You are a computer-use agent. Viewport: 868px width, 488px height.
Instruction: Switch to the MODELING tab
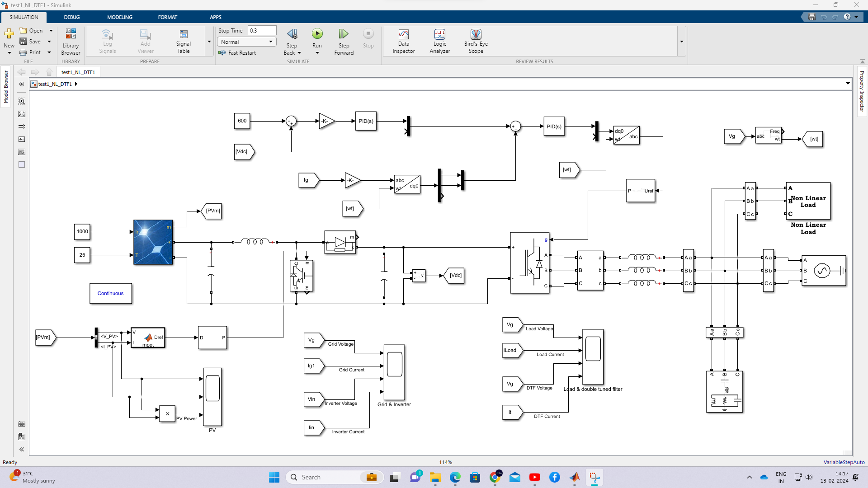click(119, 17)
